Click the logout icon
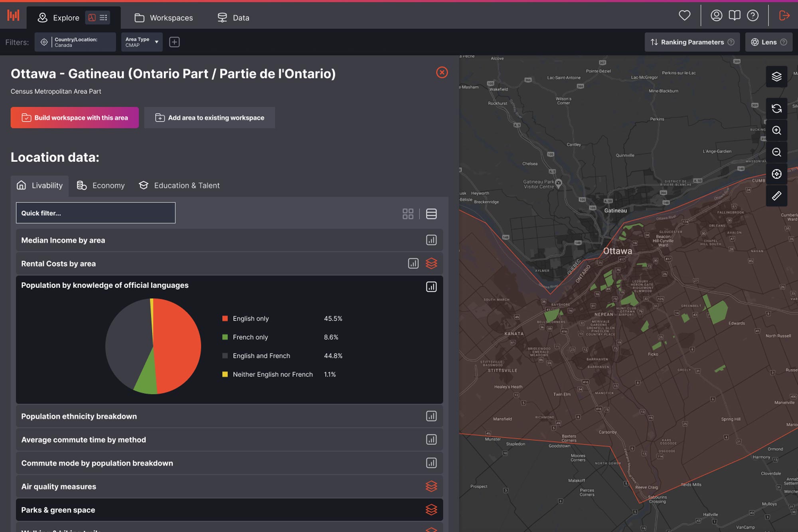Image resolution: width=798 pixels, height=532 pixels. tap(784, 16)
